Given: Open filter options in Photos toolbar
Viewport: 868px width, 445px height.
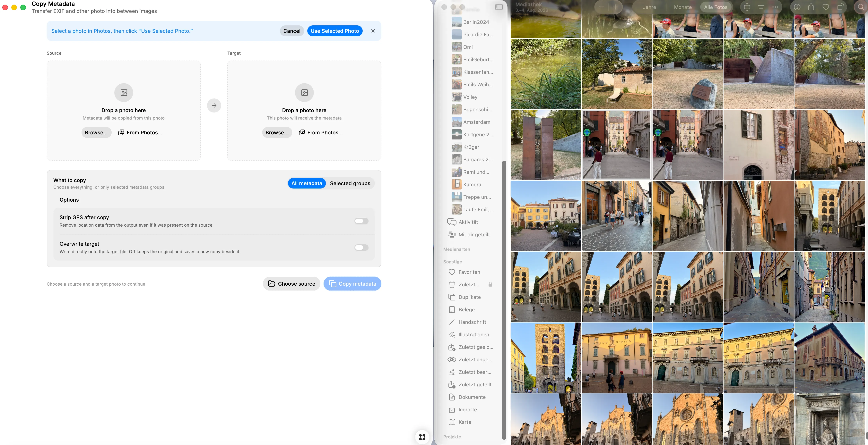Looking at the screenshot, I should coord(761,7).
